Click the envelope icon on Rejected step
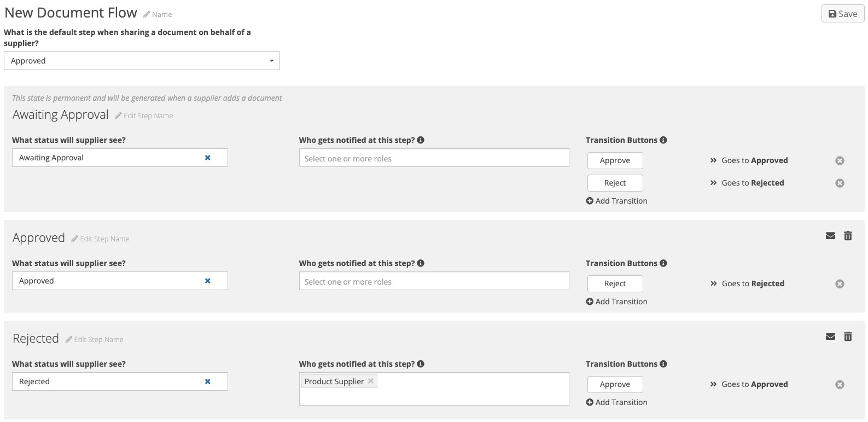This screenshot has width=868, height=422. click(830, 337)
